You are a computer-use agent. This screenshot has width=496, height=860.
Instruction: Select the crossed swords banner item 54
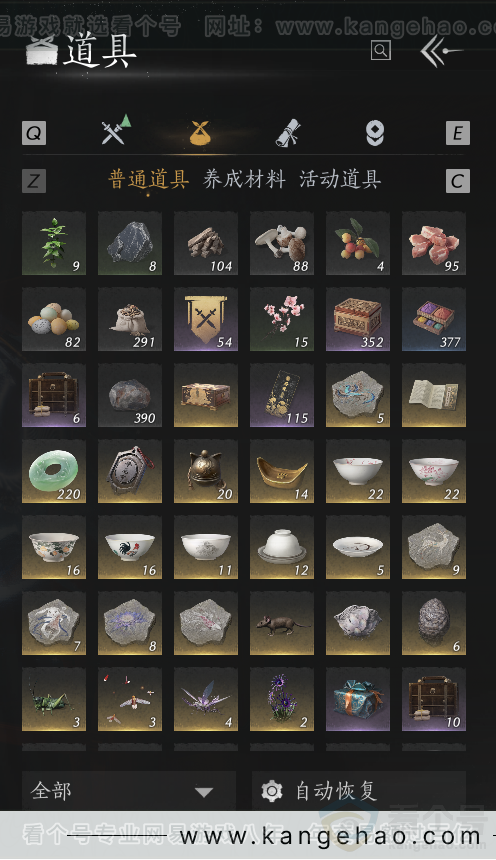pos(206,320)
